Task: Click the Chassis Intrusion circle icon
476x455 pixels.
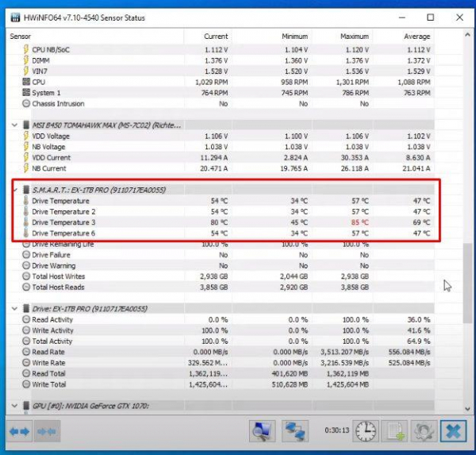Action: [x=26, y=103]
